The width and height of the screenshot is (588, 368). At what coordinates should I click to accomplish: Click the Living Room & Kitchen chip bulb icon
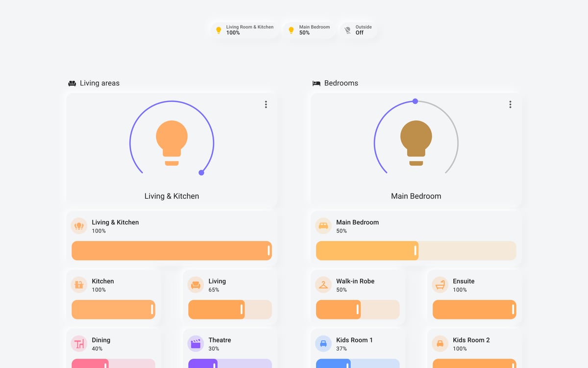pos(219,30)
